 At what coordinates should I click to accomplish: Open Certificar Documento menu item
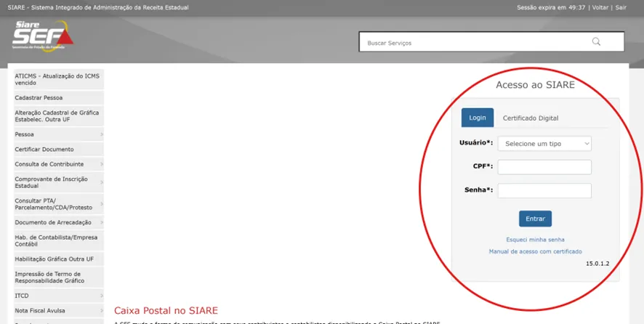click(59, 149)
